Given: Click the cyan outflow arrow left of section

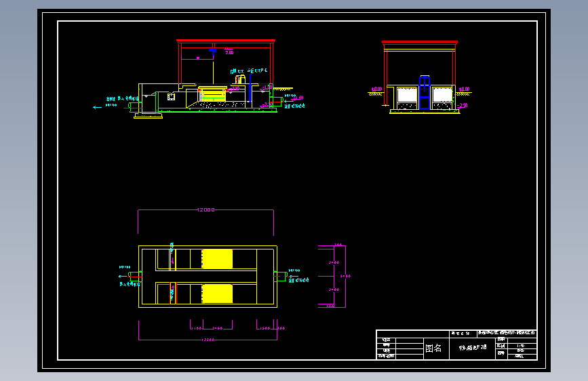Looking at the screenshot, I should tap(97, 108).
